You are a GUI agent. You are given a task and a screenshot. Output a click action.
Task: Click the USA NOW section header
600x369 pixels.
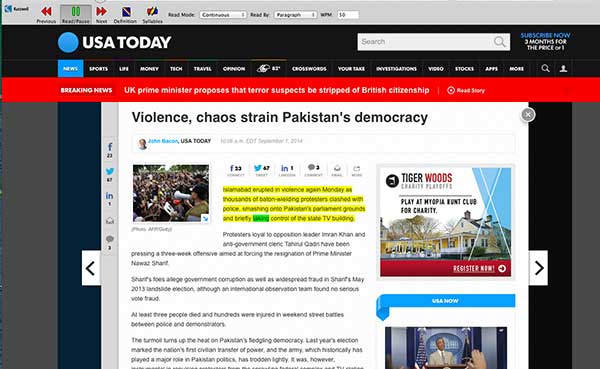(445, 301)
